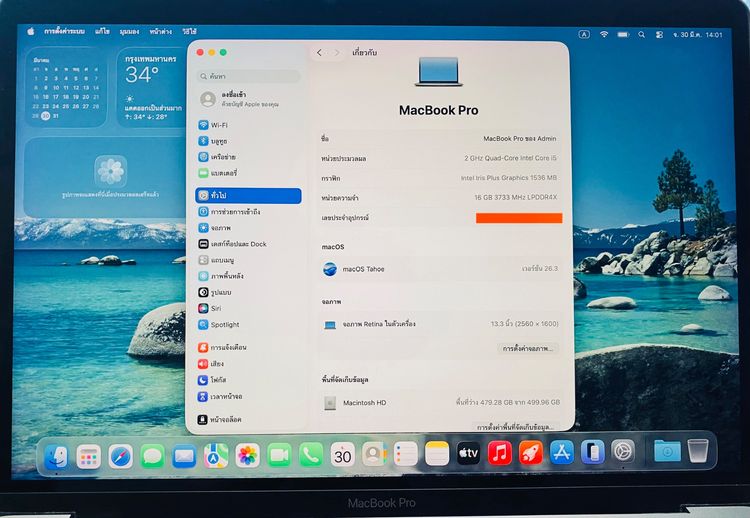
Task: Launch Apple TV from the Dock
Action: [x=468, y=452]
